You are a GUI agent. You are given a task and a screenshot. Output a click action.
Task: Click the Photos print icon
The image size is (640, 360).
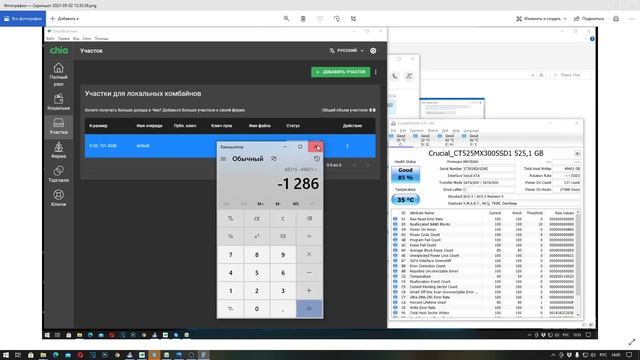[616, 19]
